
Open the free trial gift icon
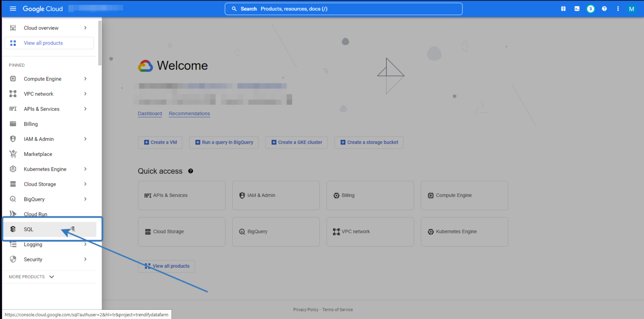[x=563, y=9]
